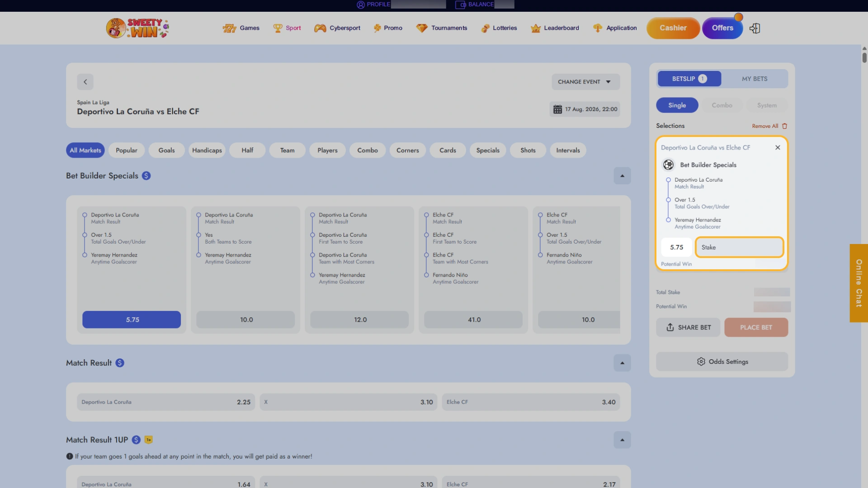The width and height of the screenshot is (868, 488).
Task: Click the info icon before 1UP note
Action: coord(70,456)
